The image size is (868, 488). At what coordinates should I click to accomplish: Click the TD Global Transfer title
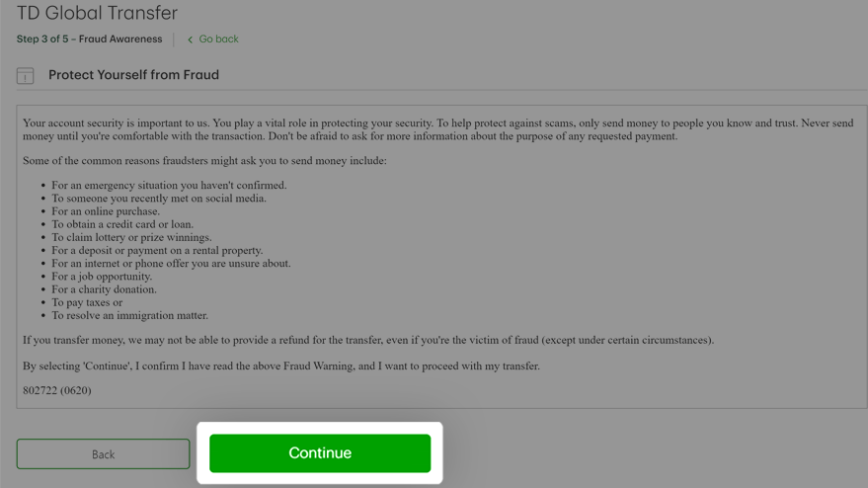pyautogui.click(x=97, y=12)
